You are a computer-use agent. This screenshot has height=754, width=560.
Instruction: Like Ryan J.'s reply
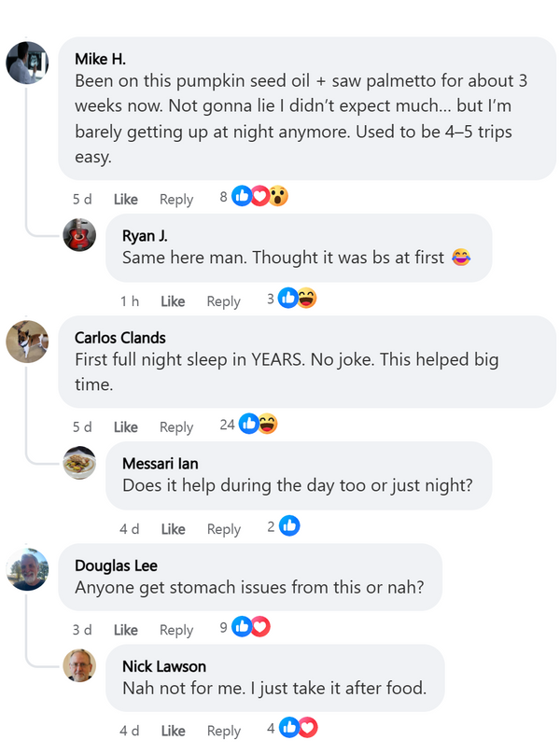(173, 300)
